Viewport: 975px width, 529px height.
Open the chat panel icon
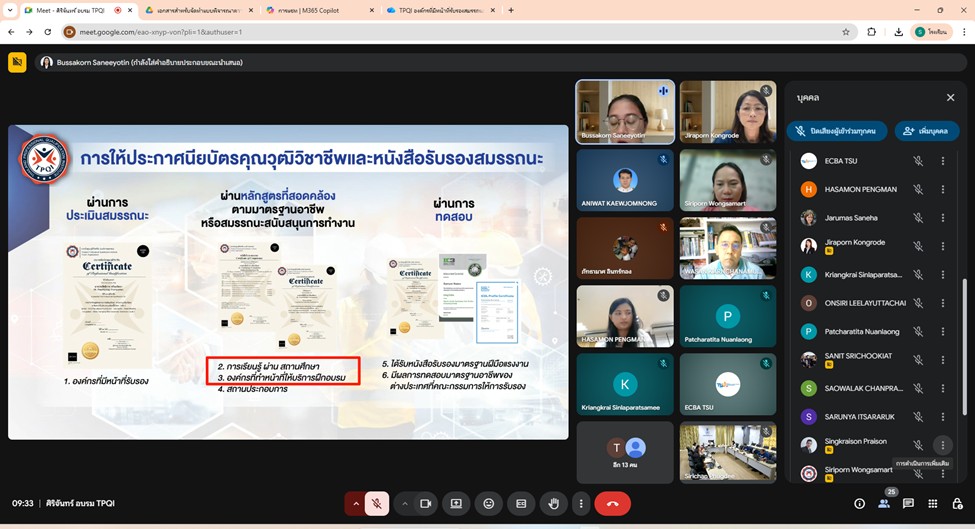click(x=908, y=504)
